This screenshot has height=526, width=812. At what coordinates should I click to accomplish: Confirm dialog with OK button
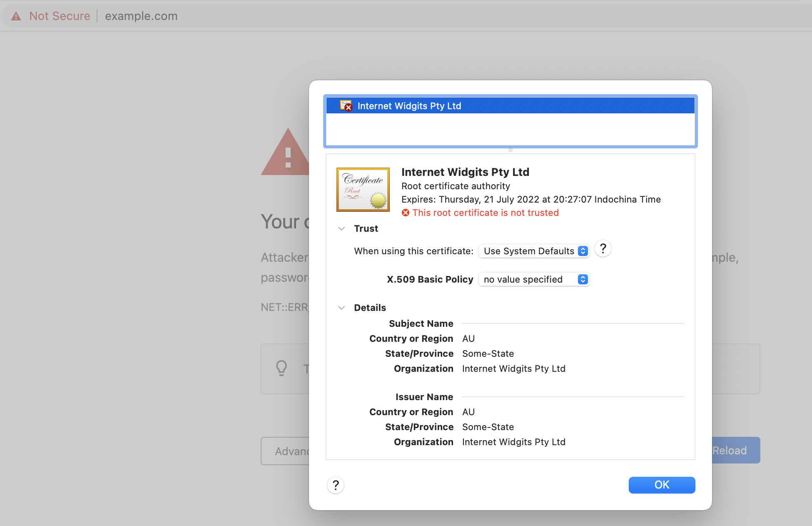coord(662,485)
